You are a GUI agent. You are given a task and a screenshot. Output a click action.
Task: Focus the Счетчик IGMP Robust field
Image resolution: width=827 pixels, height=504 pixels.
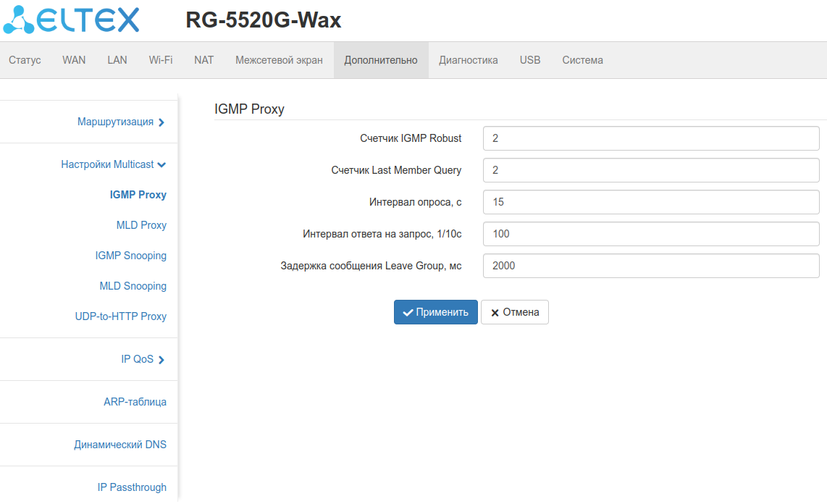651,138
